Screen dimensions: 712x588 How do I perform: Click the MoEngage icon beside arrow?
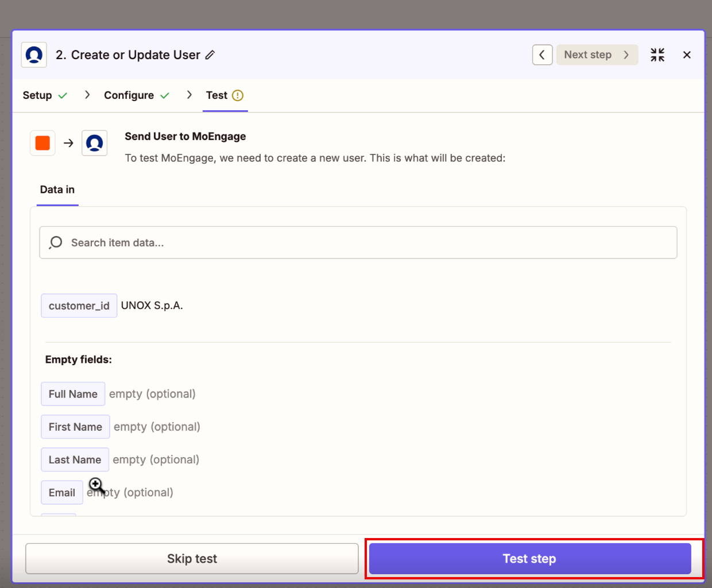pos(94,143)
